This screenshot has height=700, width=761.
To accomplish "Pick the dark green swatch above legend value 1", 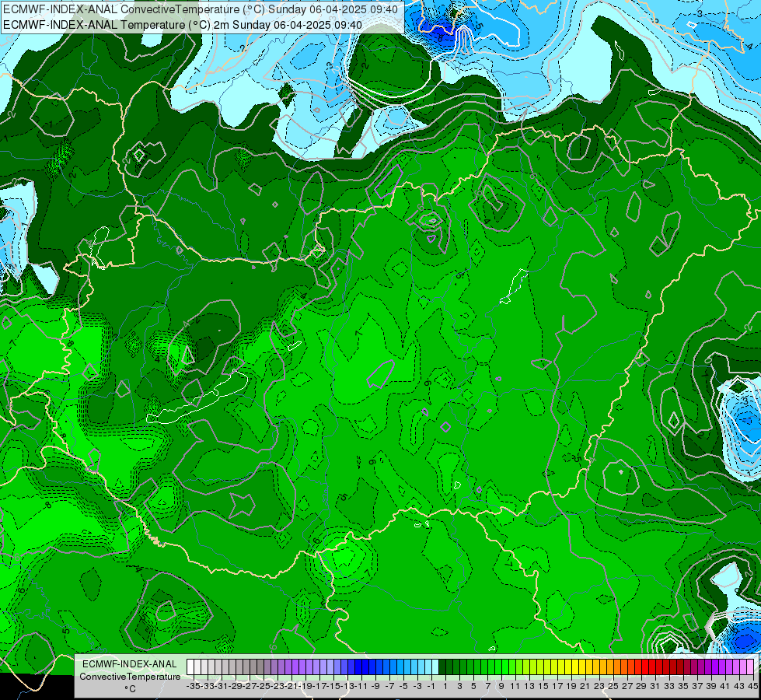I will coord(442,667).
